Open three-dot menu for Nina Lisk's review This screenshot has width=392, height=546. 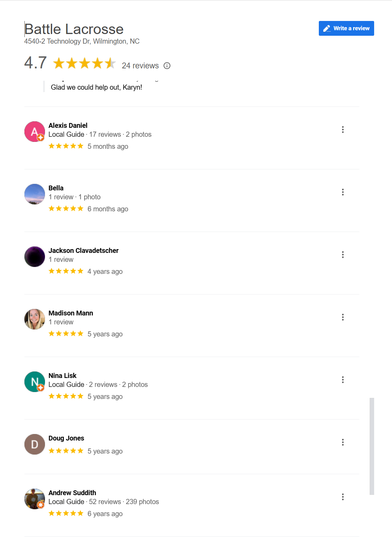point(343,380)
